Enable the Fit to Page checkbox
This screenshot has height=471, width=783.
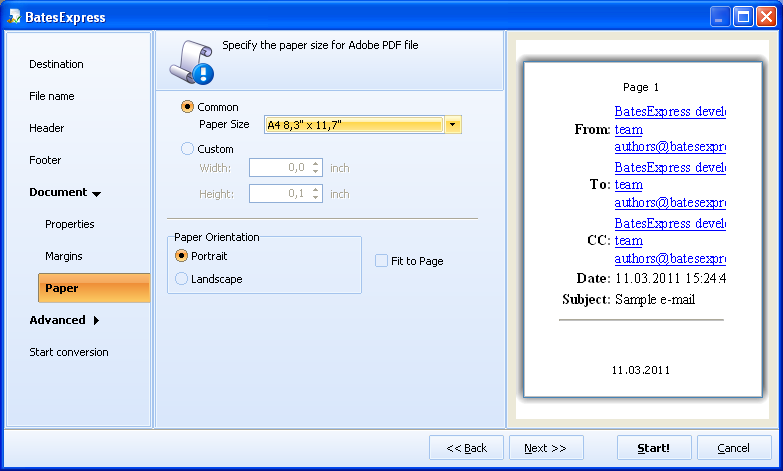coord(382,261)
